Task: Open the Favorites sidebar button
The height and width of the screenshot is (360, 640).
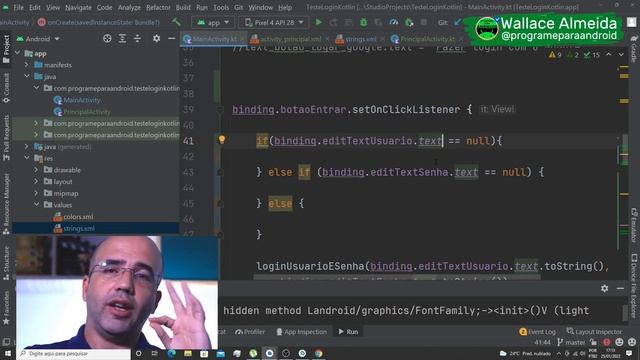Action: (x=6, y=308)
